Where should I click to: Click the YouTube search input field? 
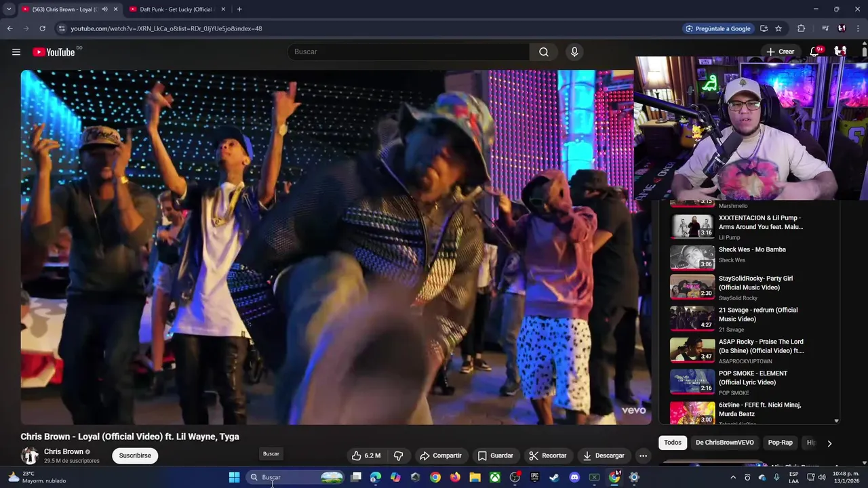click(x=409, y=52)
